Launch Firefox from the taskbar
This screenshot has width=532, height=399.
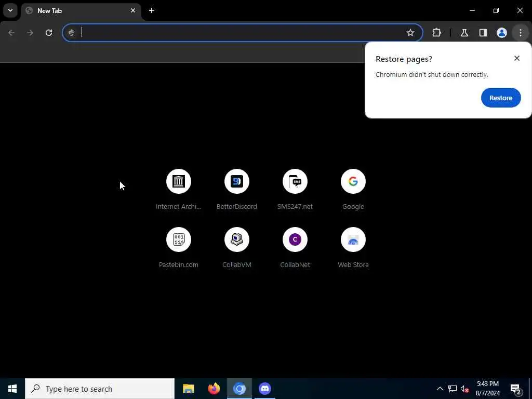(x=214, y=389)
